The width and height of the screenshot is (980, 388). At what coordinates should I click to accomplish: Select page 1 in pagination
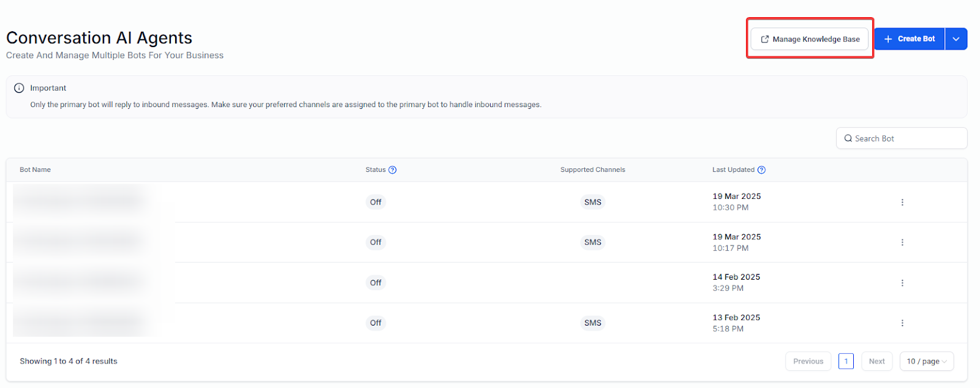coord(846,361)
